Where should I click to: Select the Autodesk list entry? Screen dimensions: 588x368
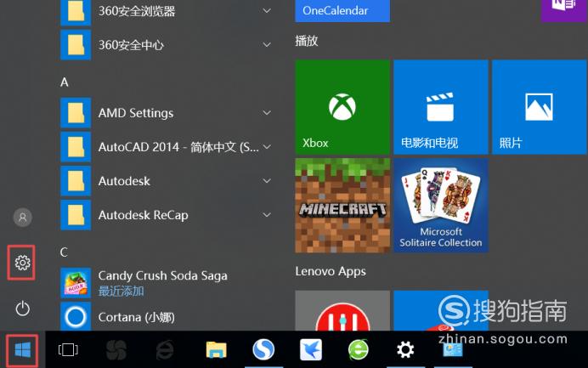pos(167,181)
